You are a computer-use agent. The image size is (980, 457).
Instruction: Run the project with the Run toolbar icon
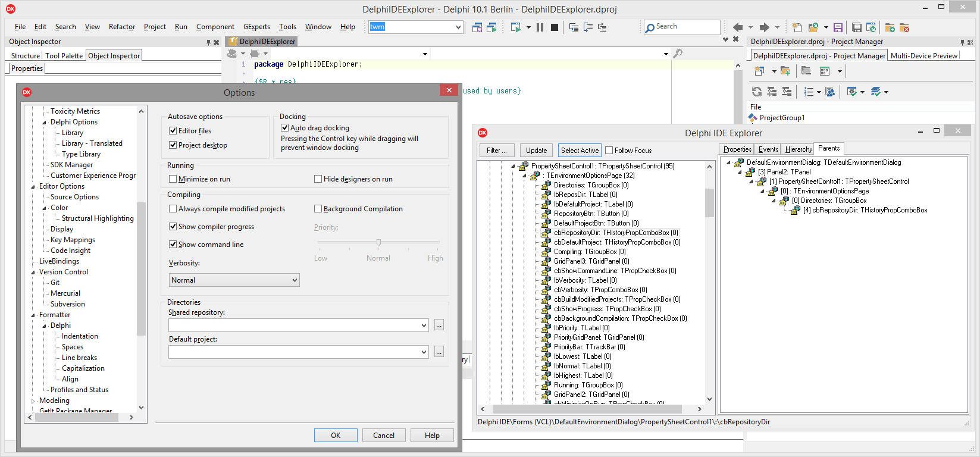(516, 27)
